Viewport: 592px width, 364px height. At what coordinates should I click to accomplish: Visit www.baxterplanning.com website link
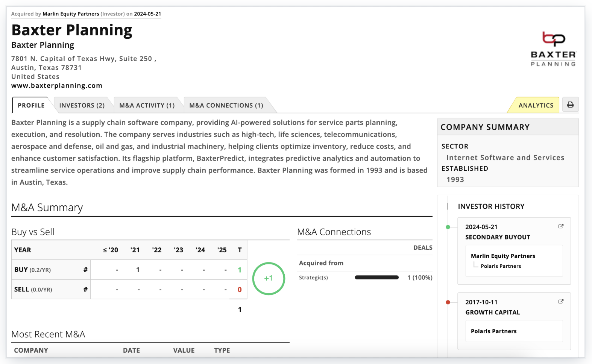tap(57, 85)
